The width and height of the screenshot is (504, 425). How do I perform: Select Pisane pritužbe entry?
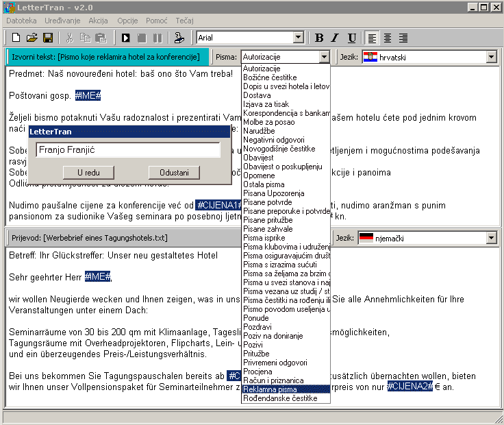(286, 220)
